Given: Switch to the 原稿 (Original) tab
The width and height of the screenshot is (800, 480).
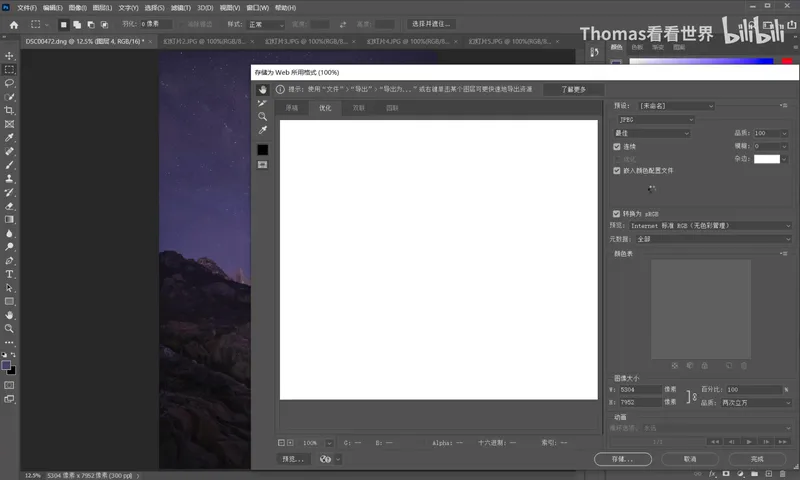Looking at the screenshot, I should point(292,108).
